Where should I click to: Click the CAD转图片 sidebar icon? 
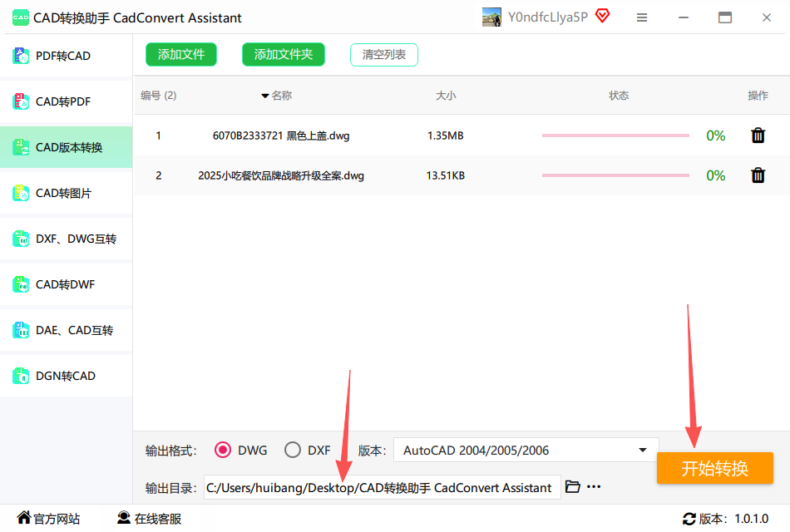pos(21,193)
